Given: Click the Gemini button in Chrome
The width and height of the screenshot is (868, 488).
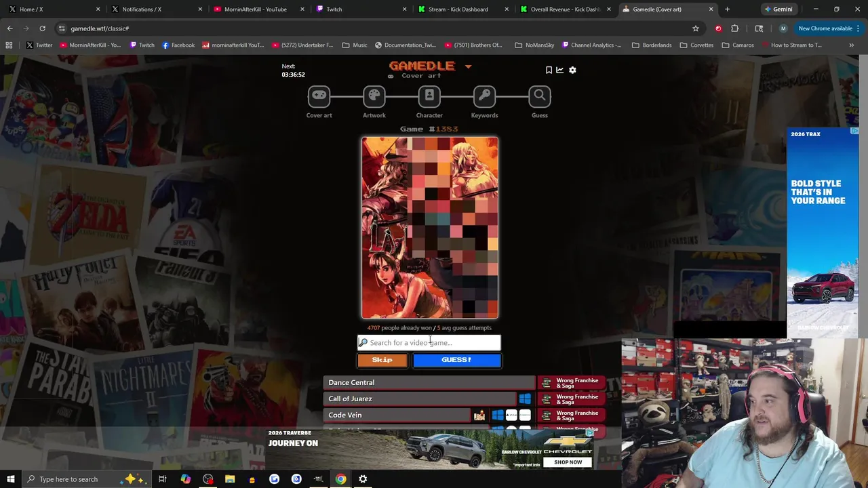Looking at the screenshot, I should [x=778, y=9].
